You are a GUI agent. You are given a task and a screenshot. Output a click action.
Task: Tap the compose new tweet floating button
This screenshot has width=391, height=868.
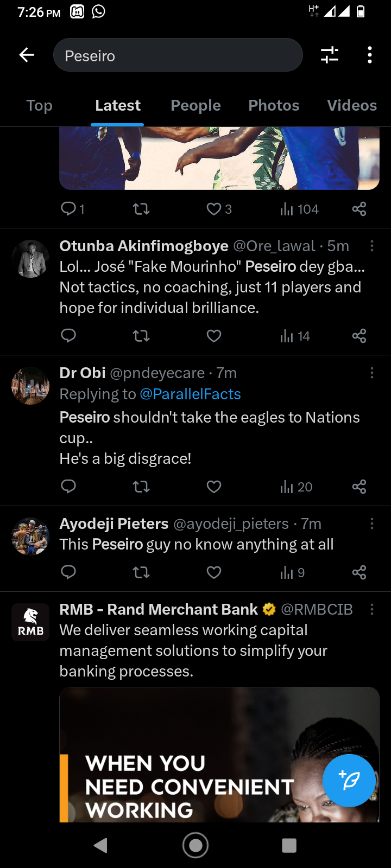tap(349, 780)
